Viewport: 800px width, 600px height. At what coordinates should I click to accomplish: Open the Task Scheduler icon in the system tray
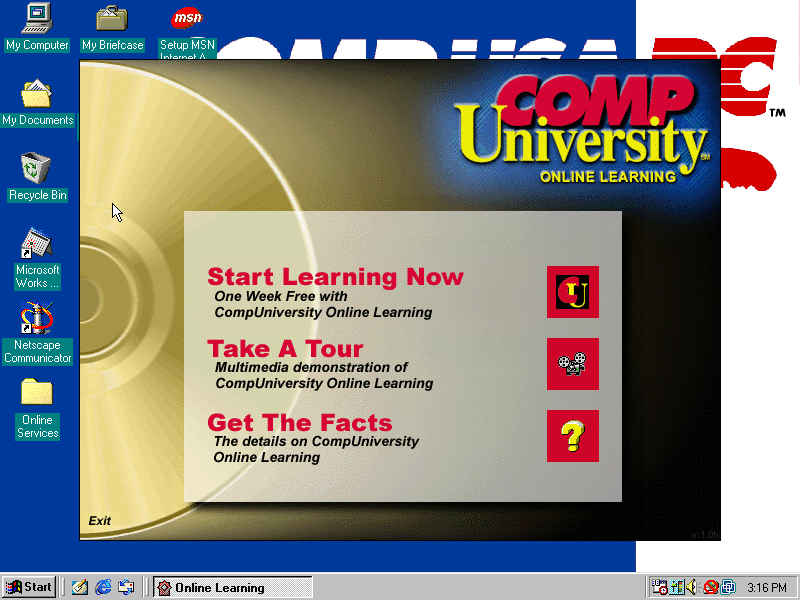657,588
